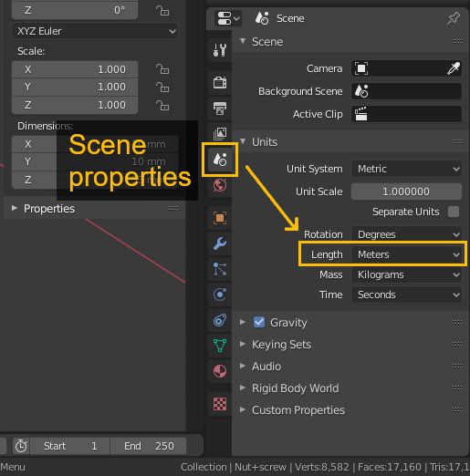The image size is (470, 476).
Task: Open the Object Constraint properties tab
Action: point(220,320)
